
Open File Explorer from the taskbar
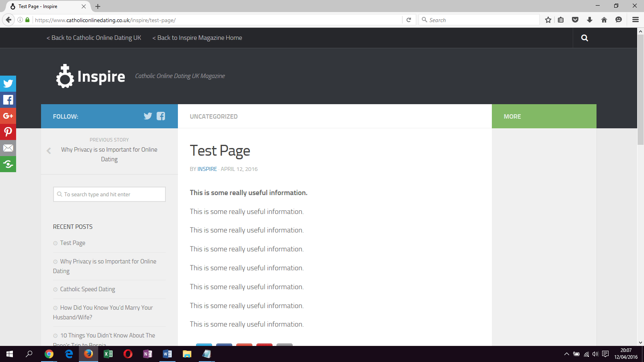[x=187, y=354]
